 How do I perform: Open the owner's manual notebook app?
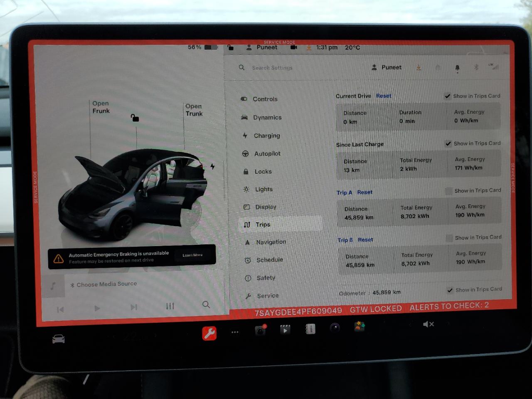310,329
